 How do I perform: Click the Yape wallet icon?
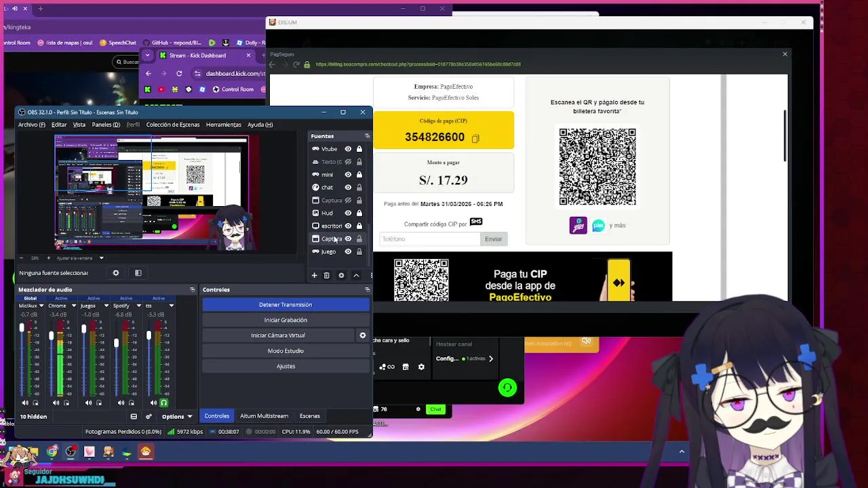pyautogui.click(x=578, y=226)
